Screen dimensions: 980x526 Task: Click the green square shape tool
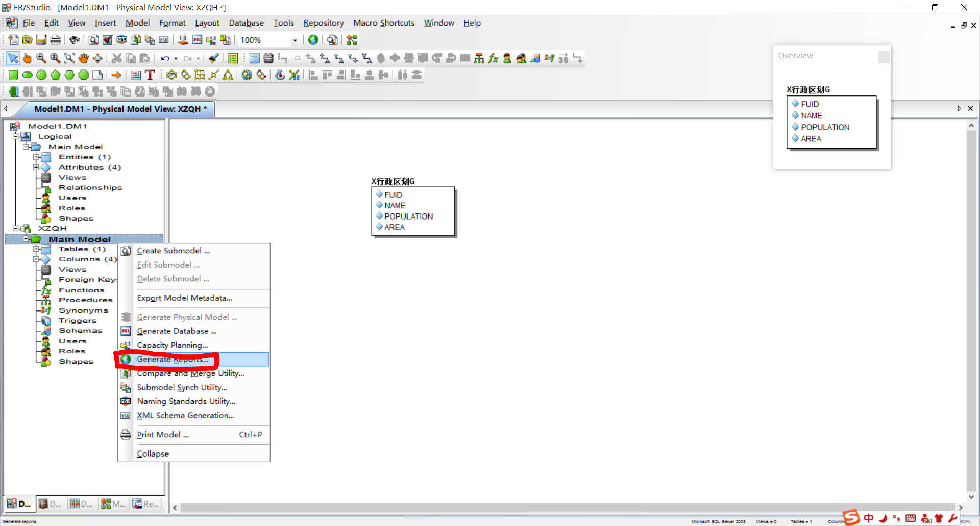[x=13, y=75]
